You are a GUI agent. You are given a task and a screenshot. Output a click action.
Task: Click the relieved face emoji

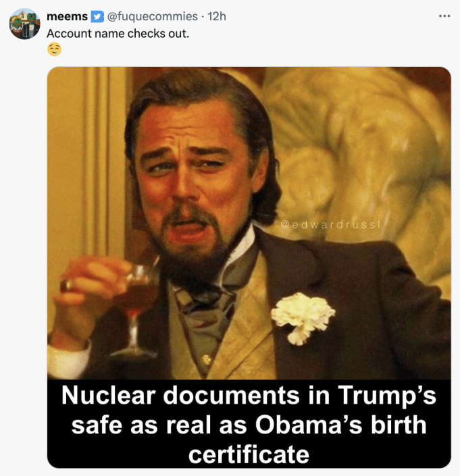tap(55, 49)
